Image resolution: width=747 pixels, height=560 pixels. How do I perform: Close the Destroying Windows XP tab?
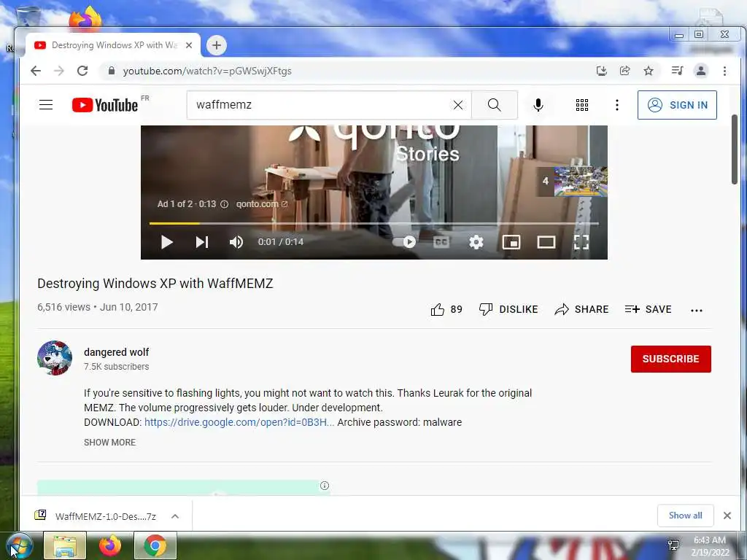(189, 45)
